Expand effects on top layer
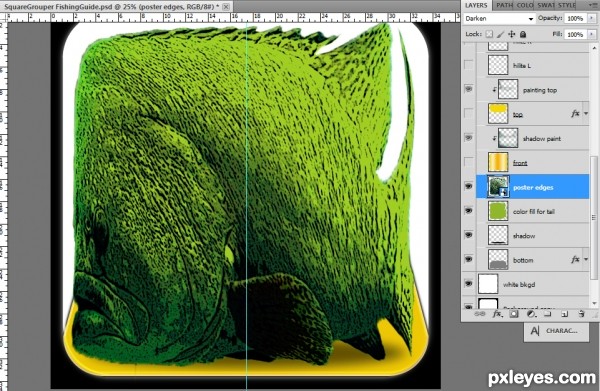This screenshot has width=600, height=391. [585, 114]
